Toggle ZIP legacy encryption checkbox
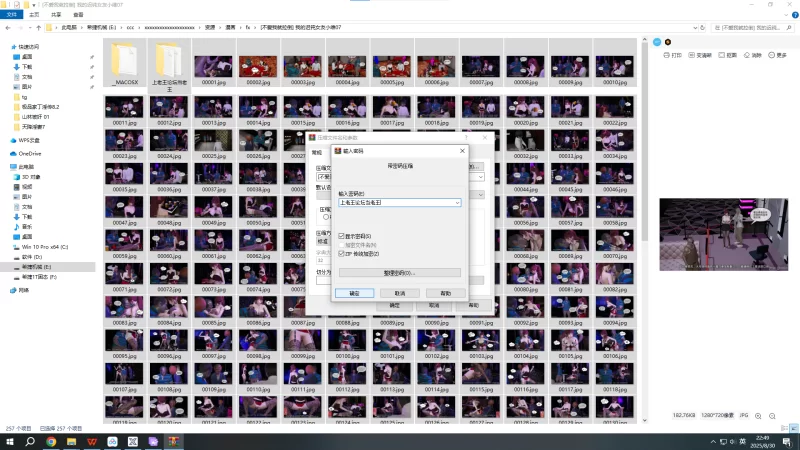800x450 pixels. [341, 254]
